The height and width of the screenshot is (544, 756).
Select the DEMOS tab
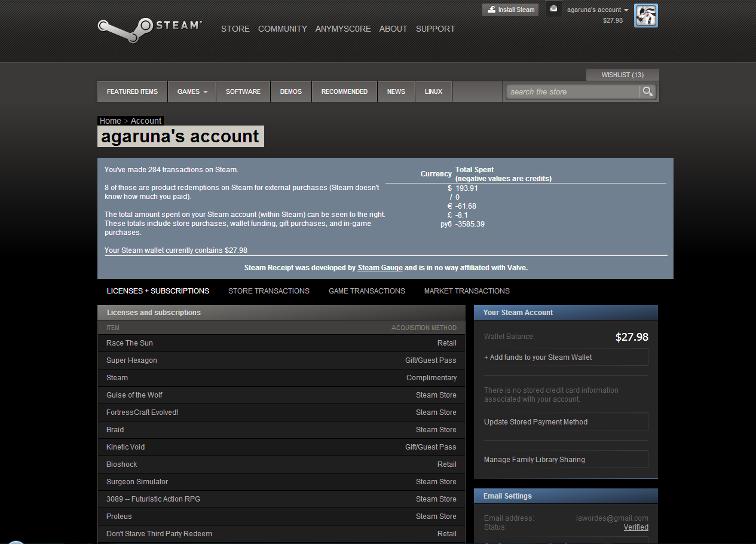tap(291, 91)
